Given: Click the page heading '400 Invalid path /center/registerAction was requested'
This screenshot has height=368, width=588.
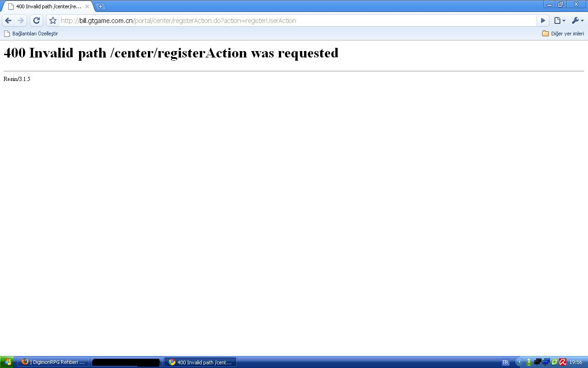Looking at the screenshot, I should coord(171,53).
